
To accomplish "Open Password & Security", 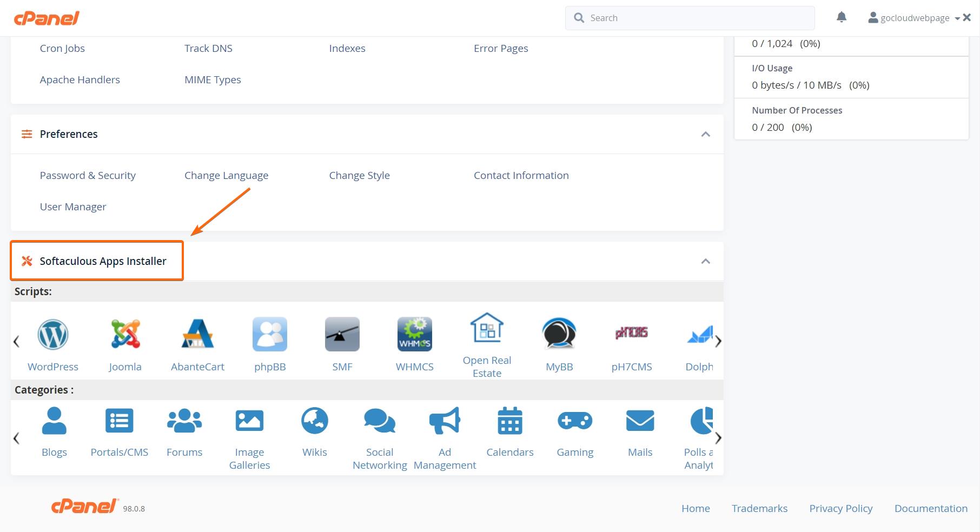I will 88,175.
